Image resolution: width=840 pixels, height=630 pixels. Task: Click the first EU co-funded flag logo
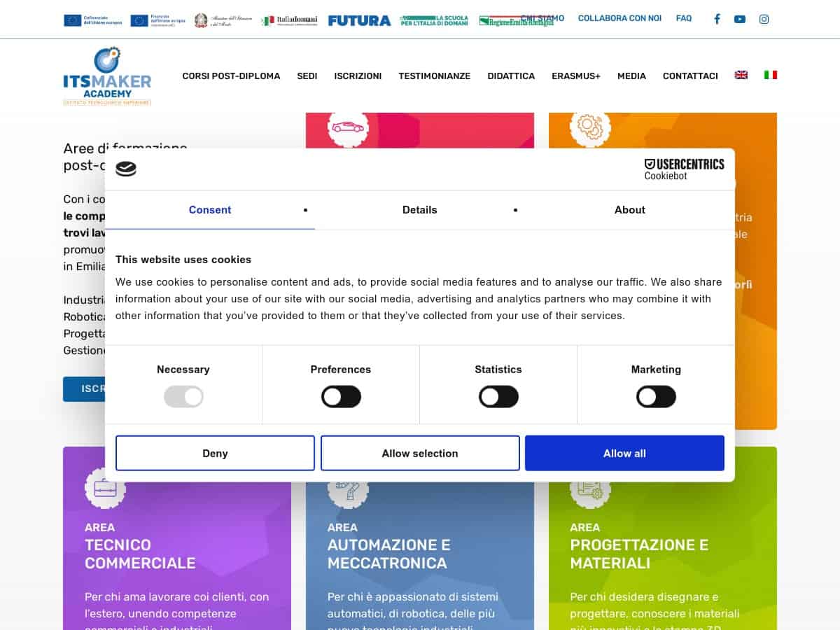point(93,20)
